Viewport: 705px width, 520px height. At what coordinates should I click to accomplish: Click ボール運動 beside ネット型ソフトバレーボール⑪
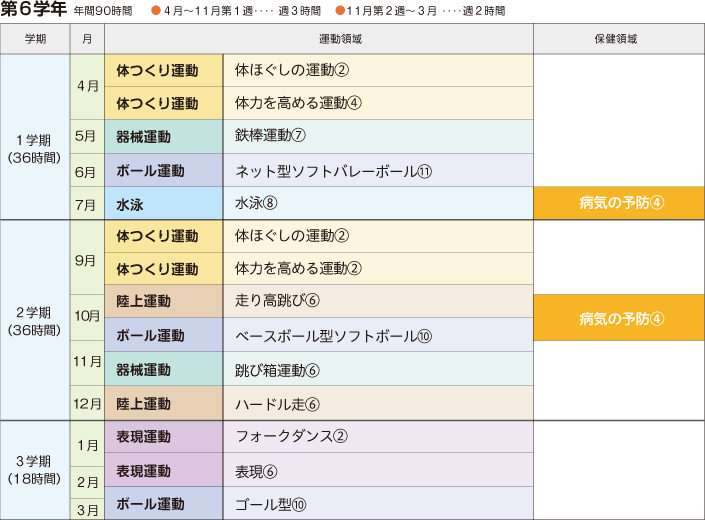pos(164,170)
